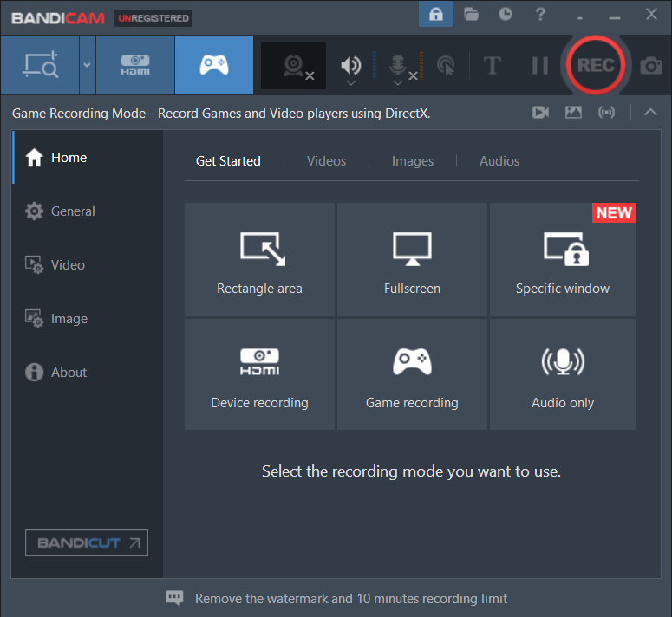Screen dimensions: 672x617
Task: Switch to the Videos tab
Action: click(x=326, y=161)
